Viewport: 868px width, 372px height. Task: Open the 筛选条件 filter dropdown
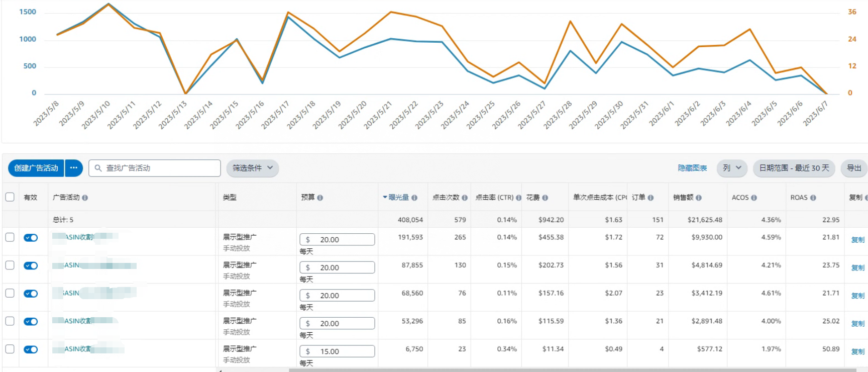252,168
